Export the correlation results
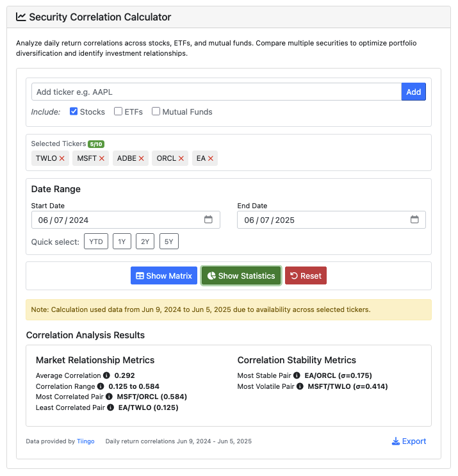Image resolution: width=458 pixels, height=476 pixels. click(409, 441)
